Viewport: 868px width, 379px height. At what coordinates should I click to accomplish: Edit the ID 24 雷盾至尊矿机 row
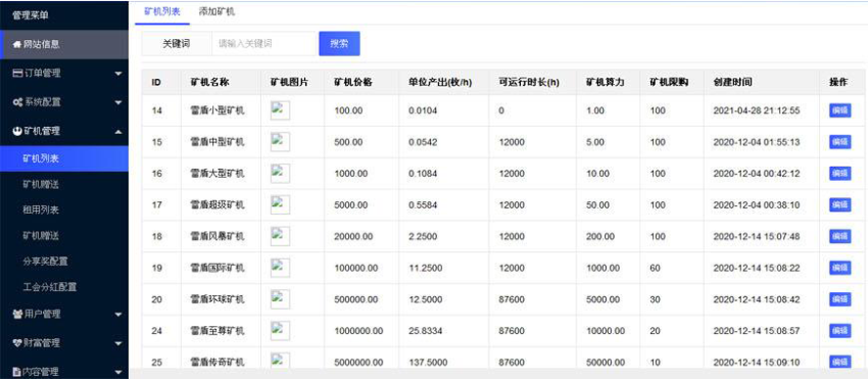(x=840, y=331)
